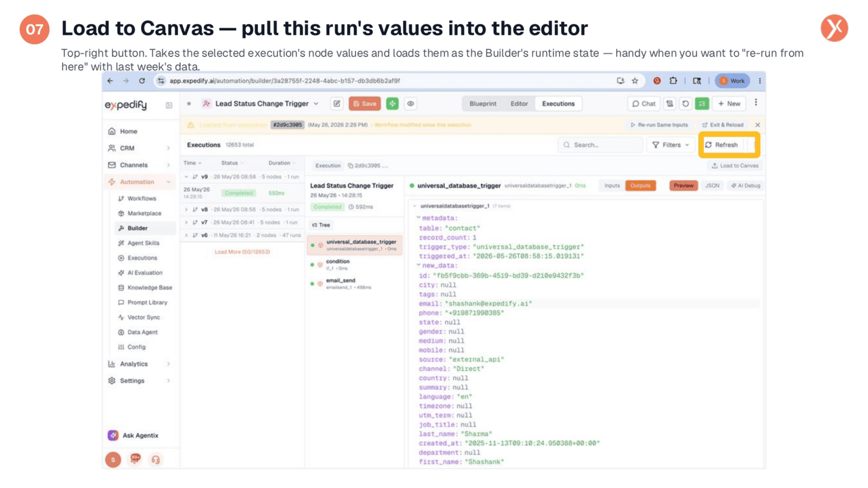Open Ask Agentix assistant
Screen dimensions: 868x488
click(x=133, y=435)
